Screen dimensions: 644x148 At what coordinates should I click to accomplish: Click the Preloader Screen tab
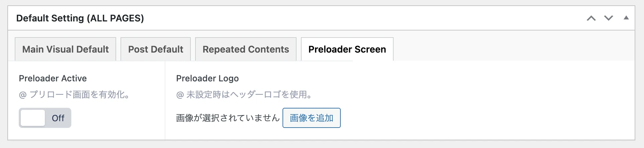coord(347,50)
